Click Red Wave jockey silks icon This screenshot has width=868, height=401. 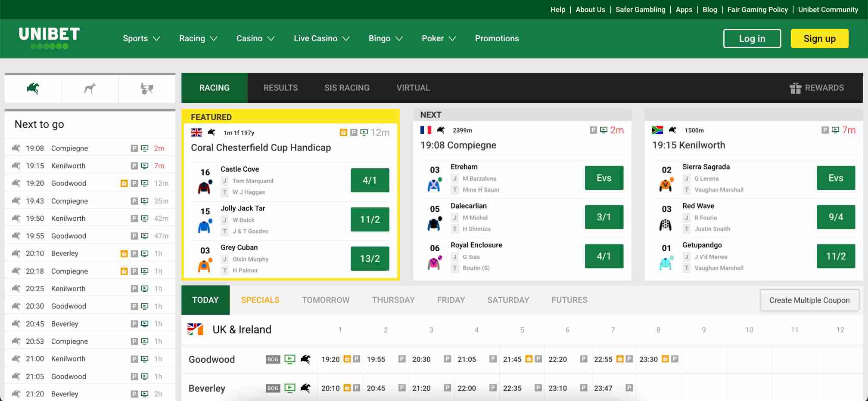tap(666, 225)
